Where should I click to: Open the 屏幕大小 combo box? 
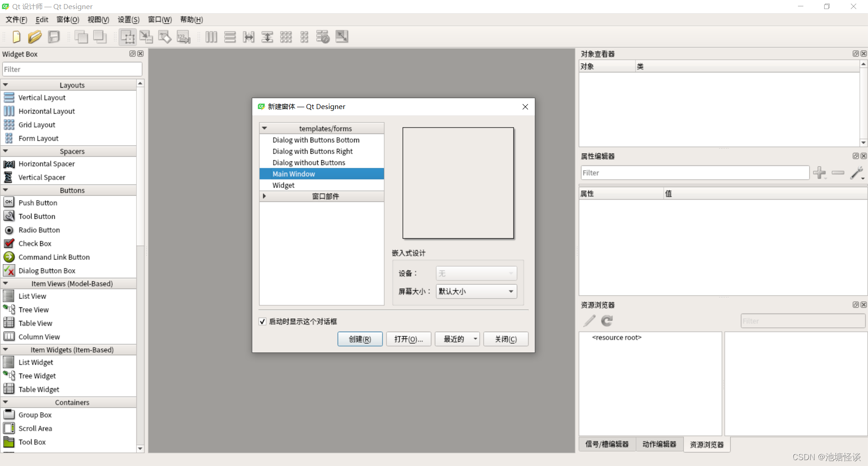pos(476,291)
